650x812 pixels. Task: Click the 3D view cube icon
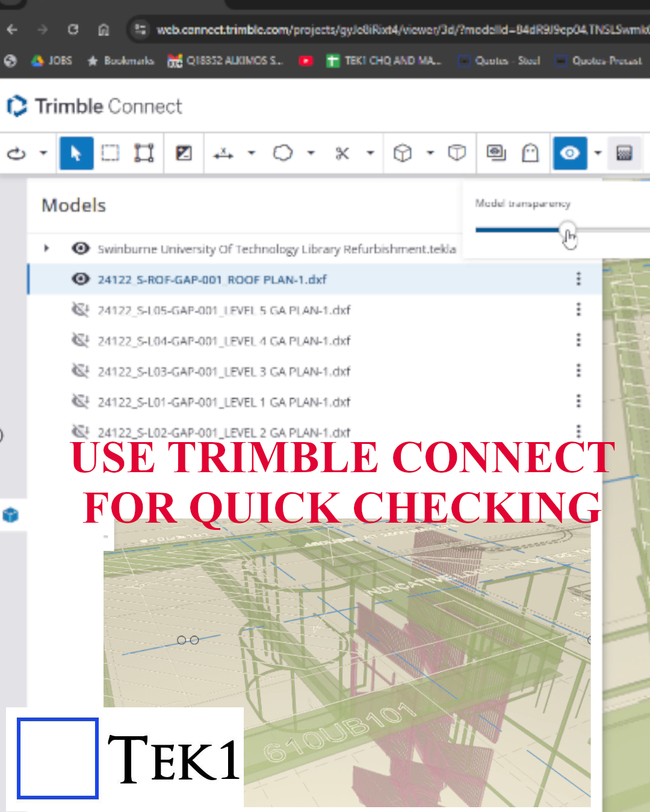pos(402,153)
